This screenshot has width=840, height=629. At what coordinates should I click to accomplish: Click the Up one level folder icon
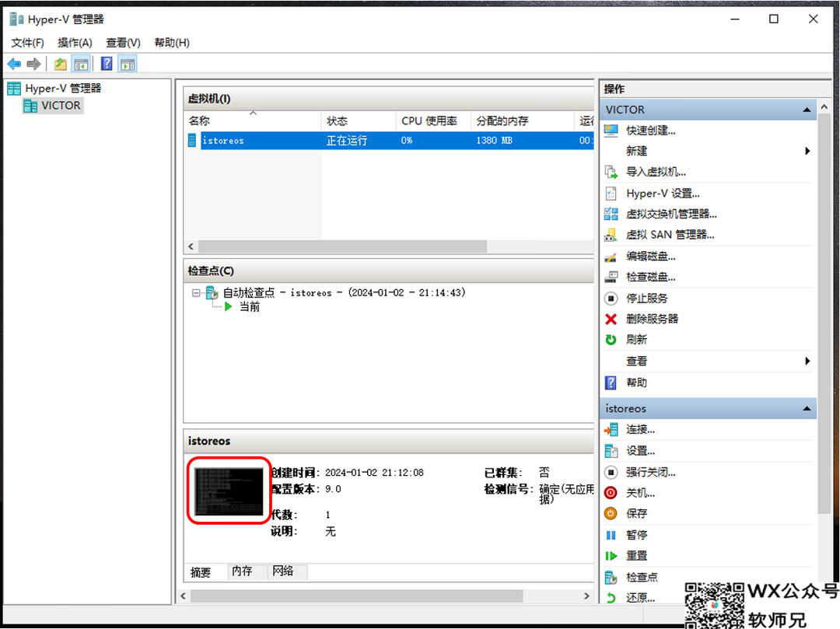pos(61,65)
